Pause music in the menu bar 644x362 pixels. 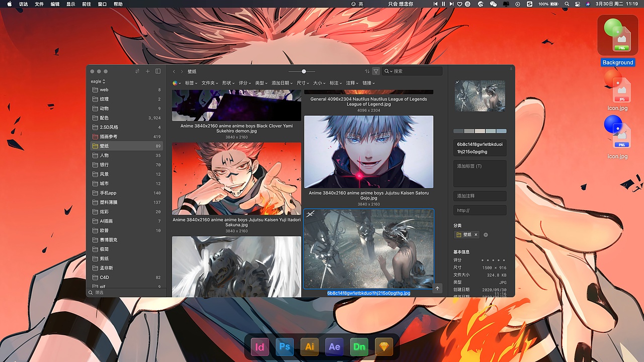pyautogui.click(x=443, y=4)
